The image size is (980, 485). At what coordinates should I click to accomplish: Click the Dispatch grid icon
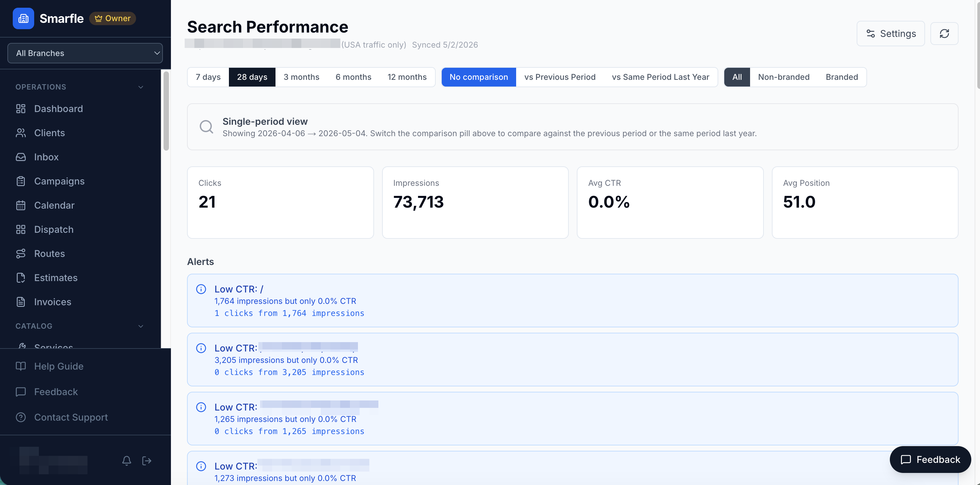(x=20, y=229)
